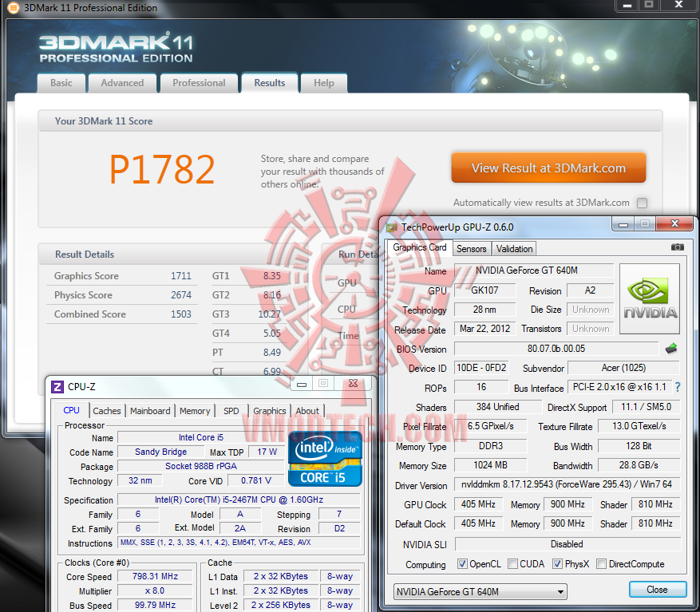Click the NVIDIA logo in GPU-Z
Screen dimensions: 700x612
(x=650, y=298)
